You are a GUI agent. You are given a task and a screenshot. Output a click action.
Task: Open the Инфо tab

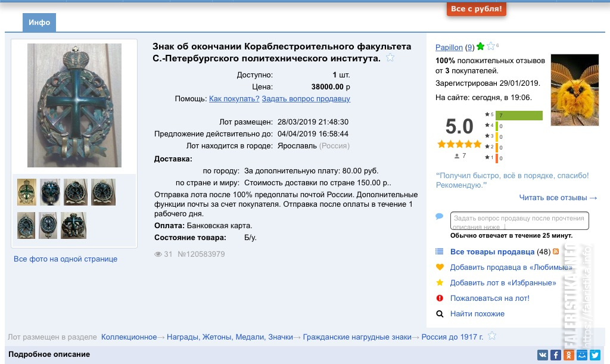(x=39, y=23)
